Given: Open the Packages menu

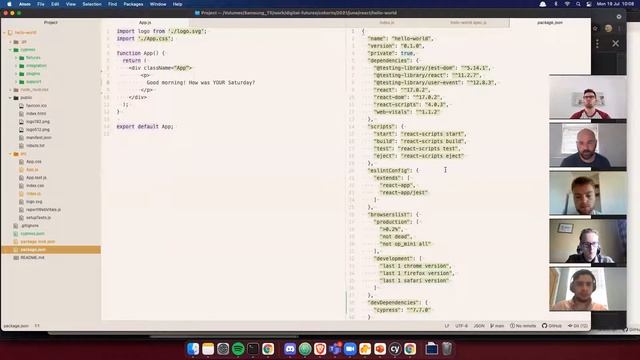Looking at the screenshot, I should 133,4.
